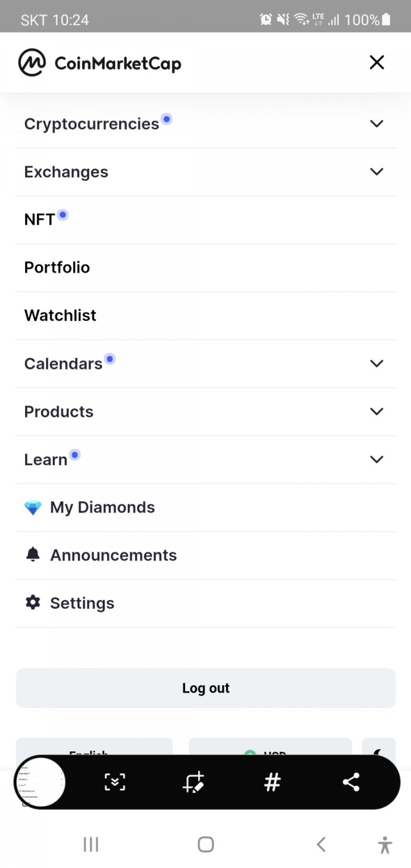Expand the Calendars dropdown chevron
411x868 pixels.
coord(377,364)
